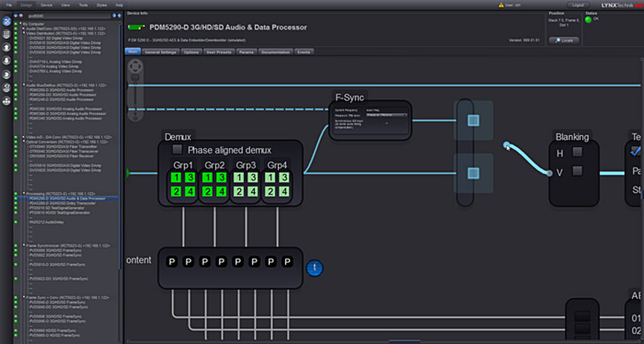
Task: Click the Logout button
Action: pos(578,5)
